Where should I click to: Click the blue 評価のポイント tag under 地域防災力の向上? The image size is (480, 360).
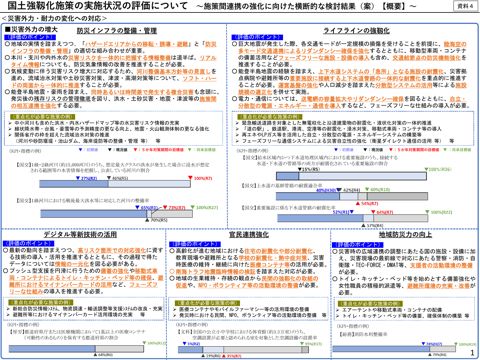[357, 245]
